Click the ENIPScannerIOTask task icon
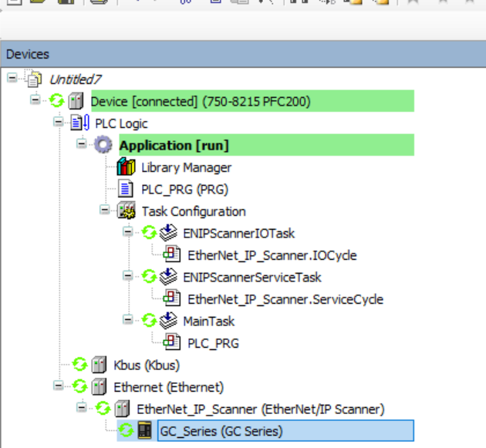Image resolution: width=486 pixels, height=448 pixels. 168,232
